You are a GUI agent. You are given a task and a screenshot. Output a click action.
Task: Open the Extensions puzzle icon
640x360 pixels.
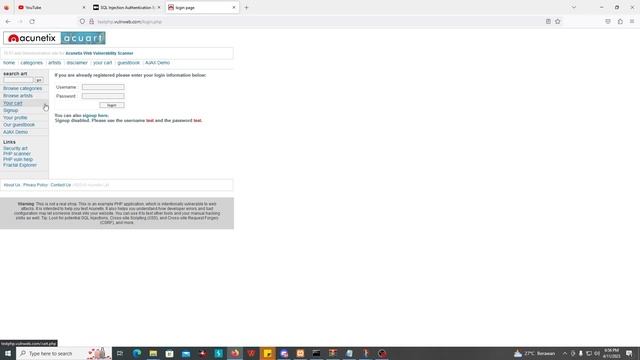tap(620, 22)
